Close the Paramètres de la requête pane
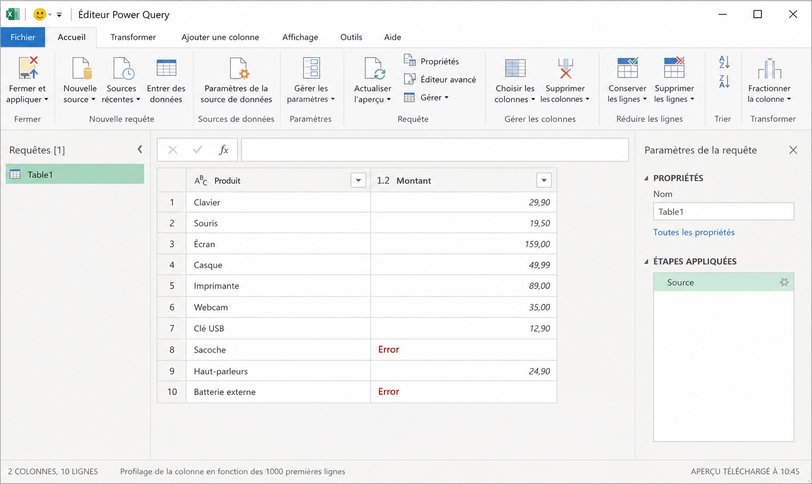This screenshot has height=484, width=812. point(793,150)
